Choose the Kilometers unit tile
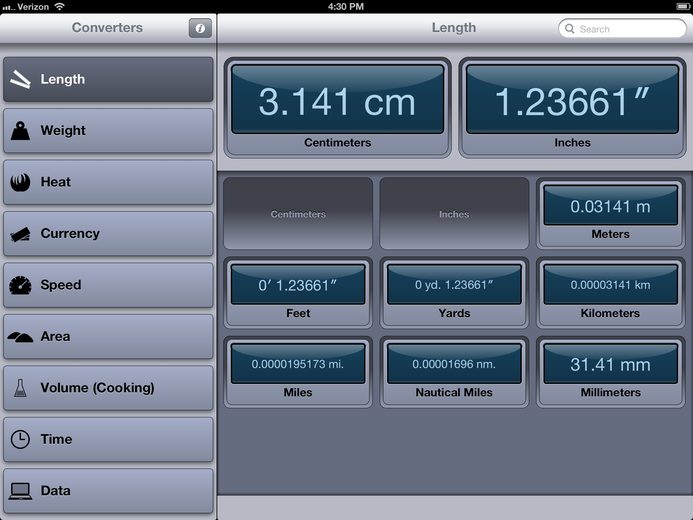 pos(610,292)
